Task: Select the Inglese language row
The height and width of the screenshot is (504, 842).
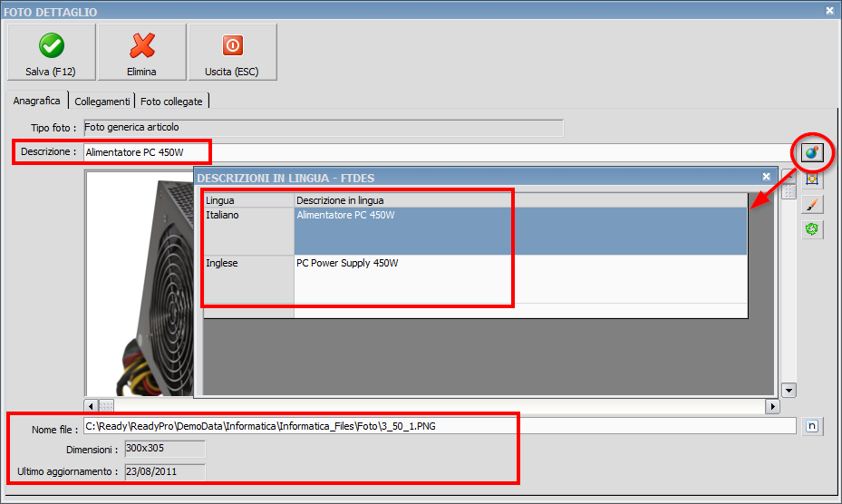Action: point(248,278)
